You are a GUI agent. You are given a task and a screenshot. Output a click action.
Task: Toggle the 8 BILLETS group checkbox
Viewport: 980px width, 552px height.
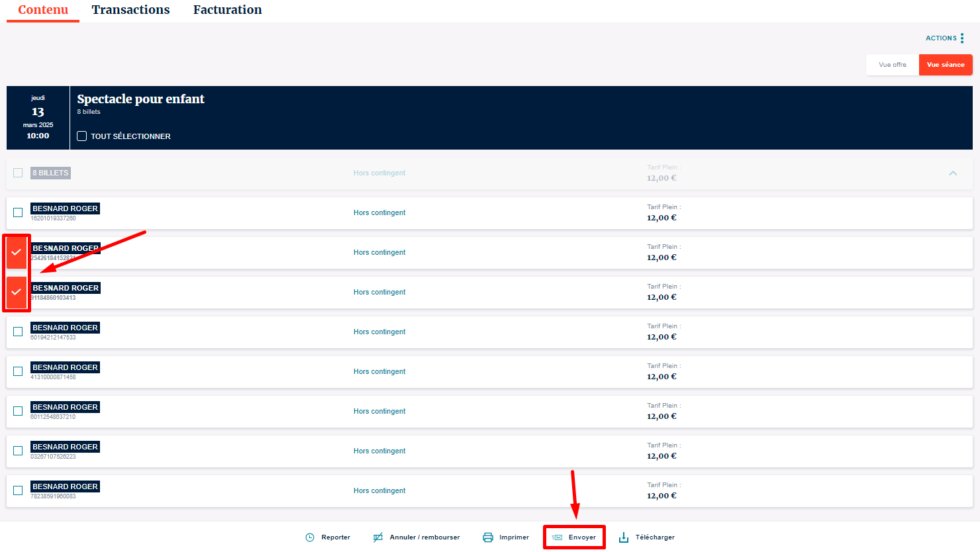pos(18,173)
